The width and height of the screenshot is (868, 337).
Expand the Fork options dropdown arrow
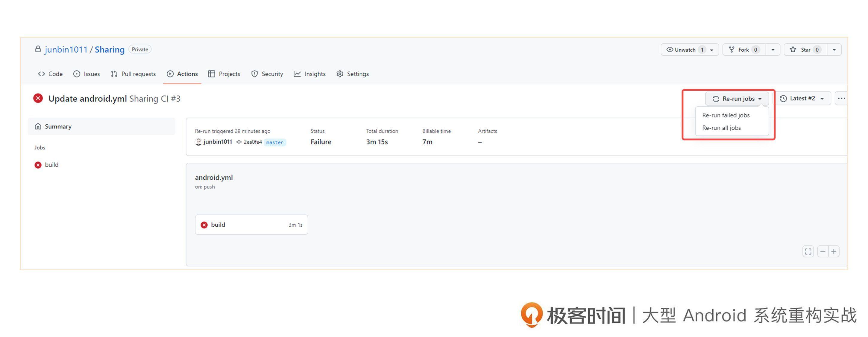pos(773,50)
